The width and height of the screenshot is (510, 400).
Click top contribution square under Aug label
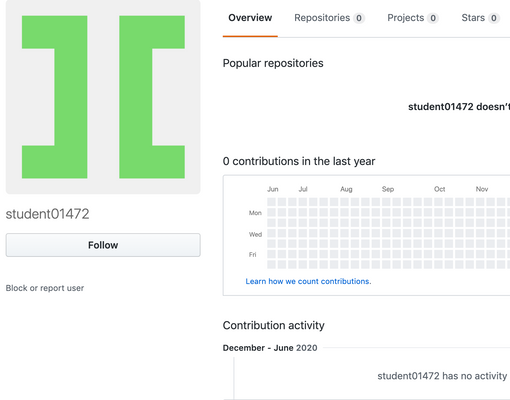[344, 202]
